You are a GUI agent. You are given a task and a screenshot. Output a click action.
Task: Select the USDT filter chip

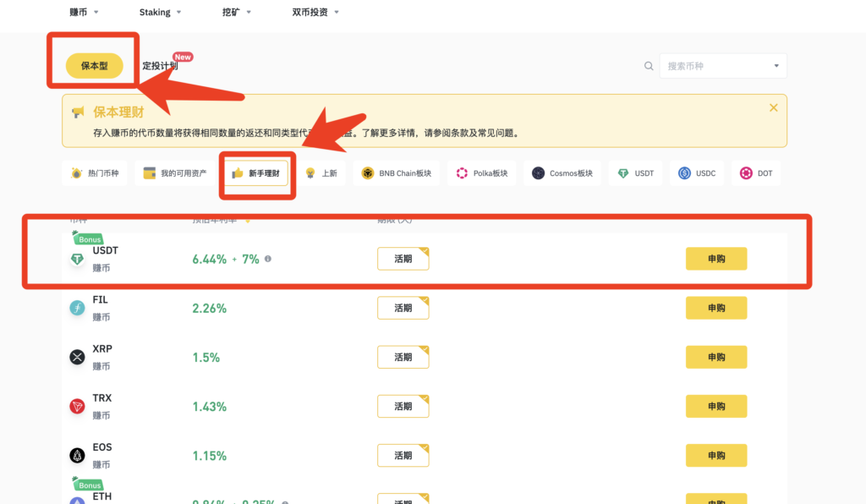(x=636, y=173)
